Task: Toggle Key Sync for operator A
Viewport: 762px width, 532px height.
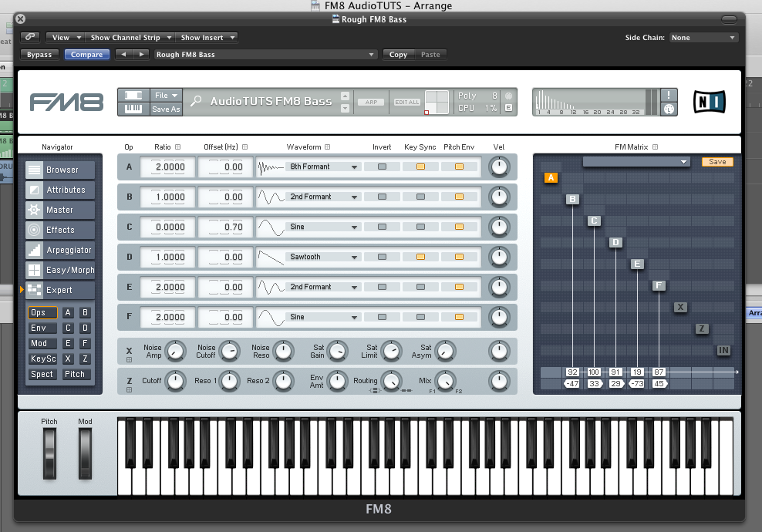Action: pyautogui.click(x=420, y=167)
